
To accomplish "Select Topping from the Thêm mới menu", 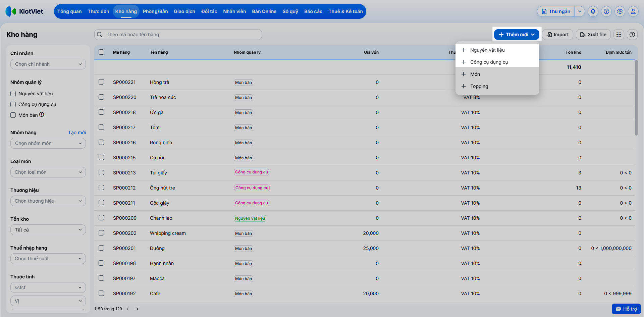I will (497, 86).
